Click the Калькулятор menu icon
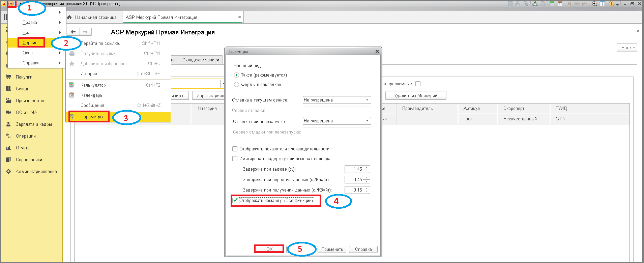Screen dimensions: 644x263 tap(71, 85)
